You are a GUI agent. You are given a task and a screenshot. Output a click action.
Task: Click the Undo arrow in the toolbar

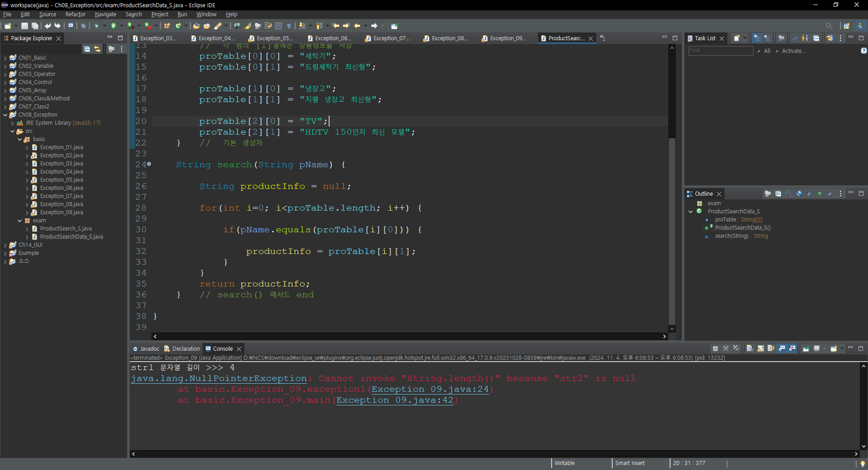[47, 26]
